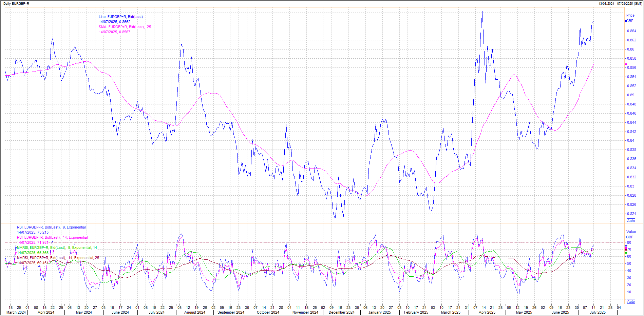Click the Daily EURGBP=R chart title
The image size is (644, 316).
pos(16,3)
